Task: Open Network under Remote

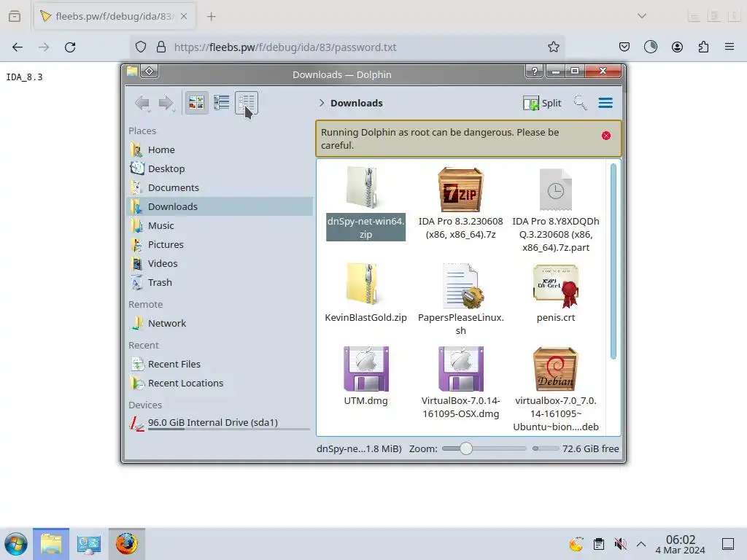Action: (x=220, y=323)
